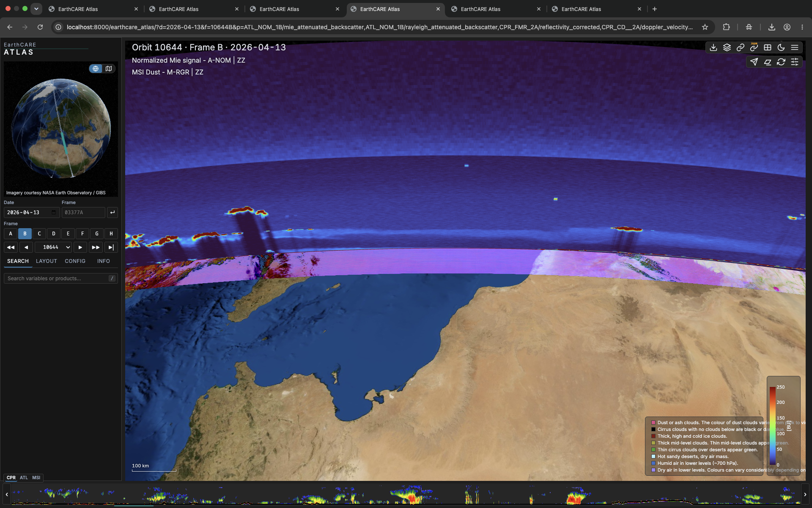Click the EarthCARE ATLAS logo
The width and height of the screenshot is (812, 508).
click(x=20, y=49)
